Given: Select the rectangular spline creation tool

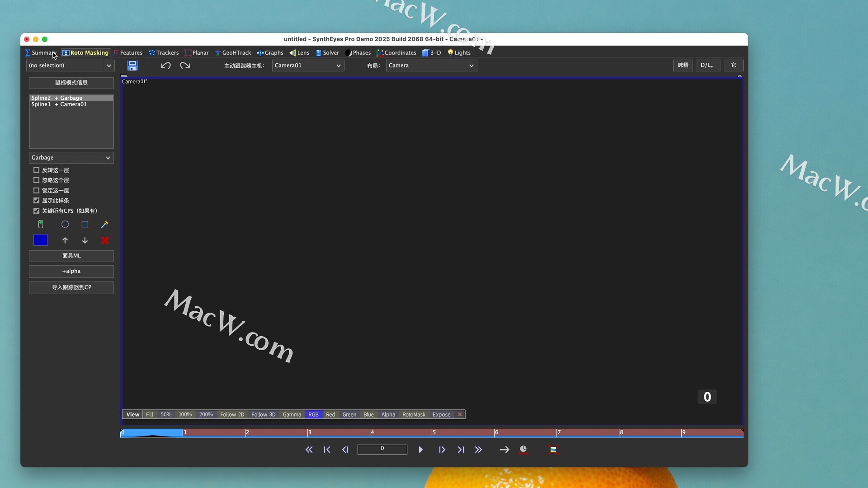Looking at the screenshot, I should click(x=85, y=224).
